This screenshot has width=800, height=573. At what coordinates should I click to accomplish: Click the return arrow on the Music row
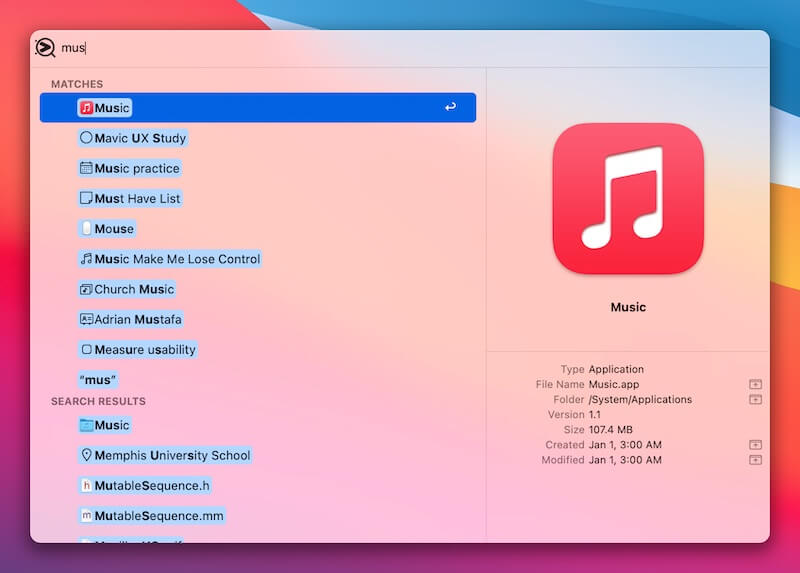click(x=450, y=107)
